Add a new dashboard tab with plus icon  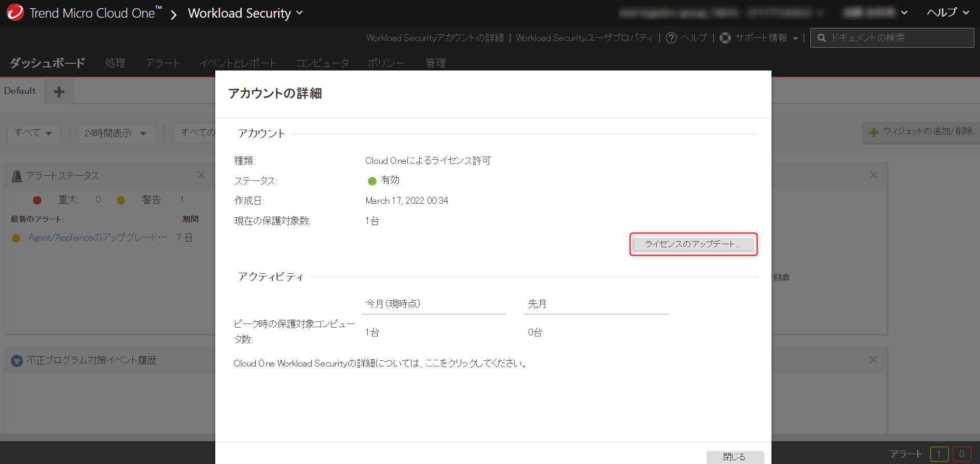59,92
